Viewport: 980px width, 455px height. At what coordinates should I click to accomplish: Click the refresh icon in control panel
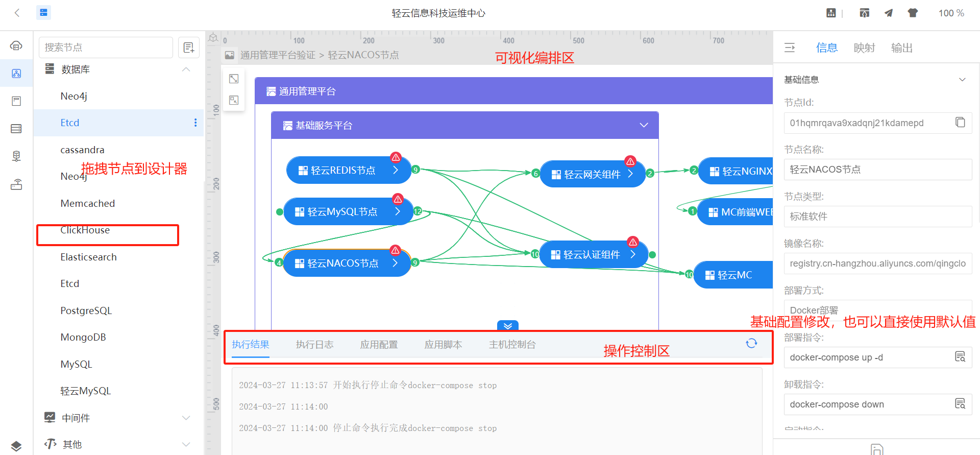(x=751, y=343)
